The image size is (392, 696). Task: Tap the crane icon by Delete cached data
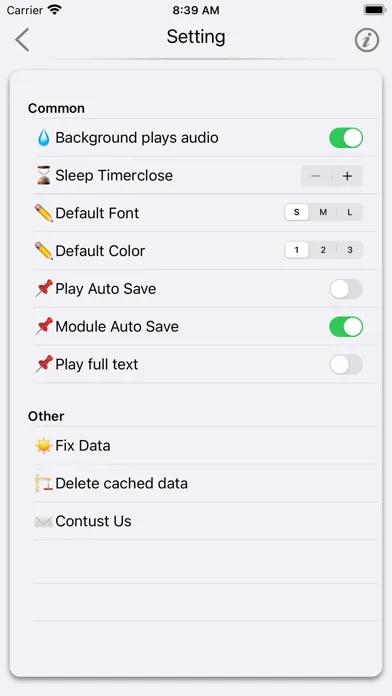coord(44,483)
